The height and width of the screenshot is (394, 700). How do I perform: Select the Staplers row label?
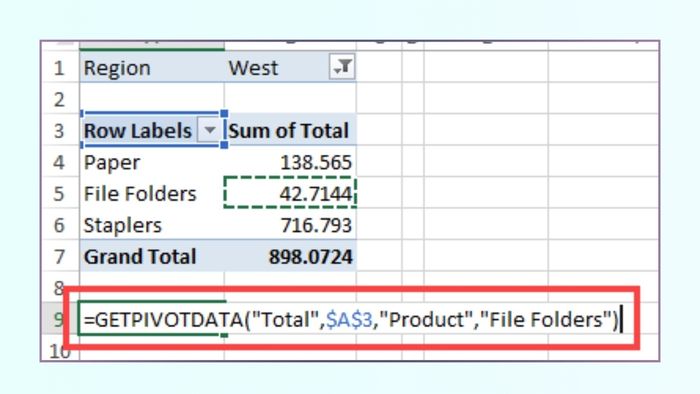(152, 224)
